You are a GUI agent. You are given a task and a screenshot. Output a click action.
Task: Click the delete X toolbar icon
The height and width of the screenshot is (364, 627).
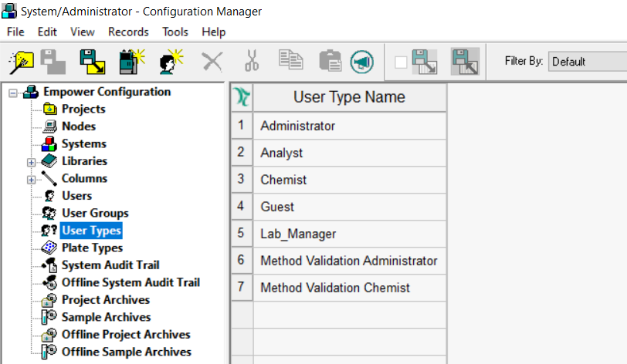[212, 62]
